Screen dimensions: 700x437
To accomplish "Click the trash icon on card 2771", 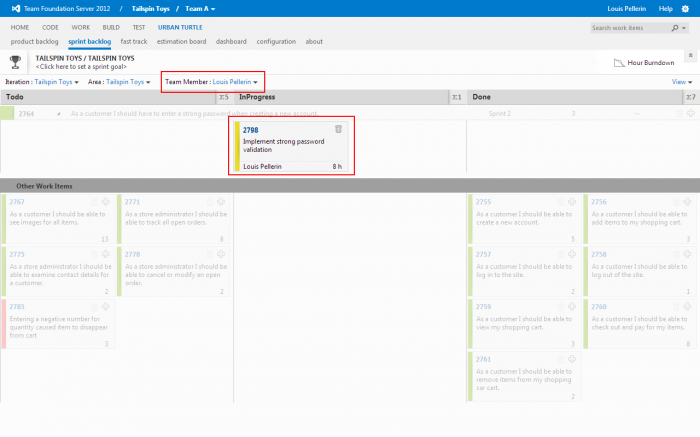I will coord(210,202).
